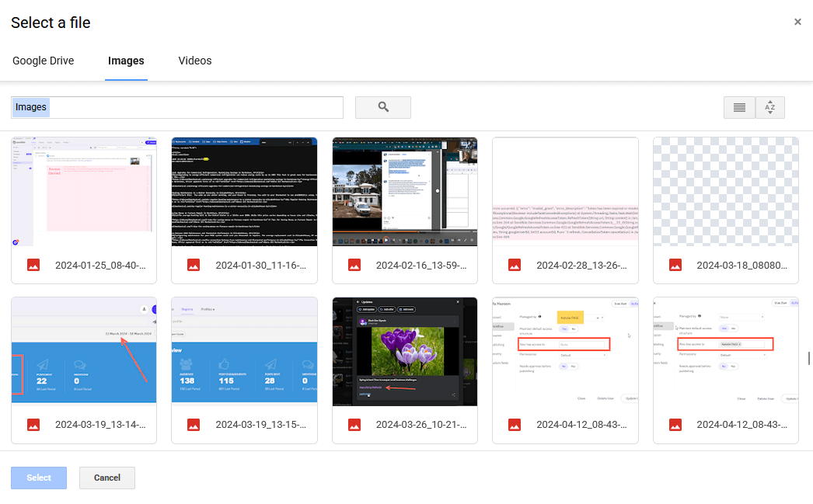This screenshot has width=813, height=504.
Task: Select thumbnail of 2024-02-28_13-26 image
Action: coord(565,192)
